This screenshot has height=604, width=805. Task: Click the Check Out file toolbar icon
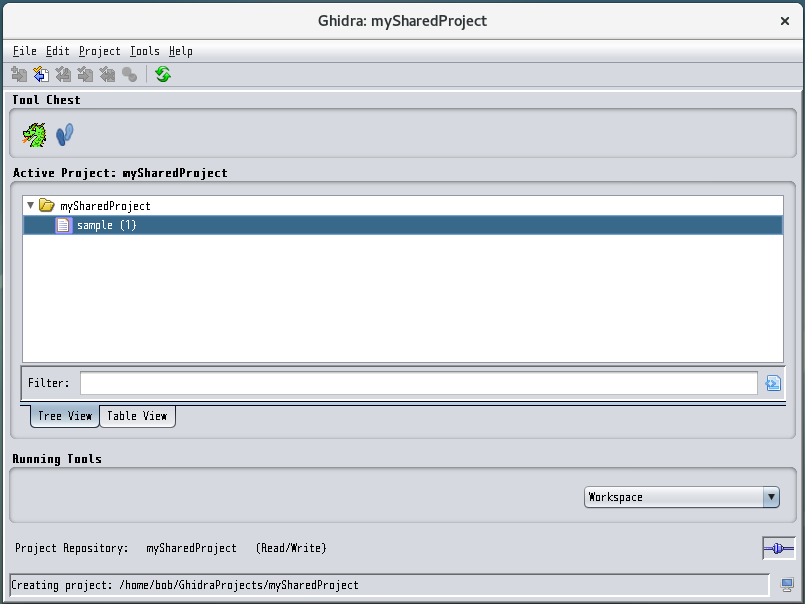[x=41, y=75]
